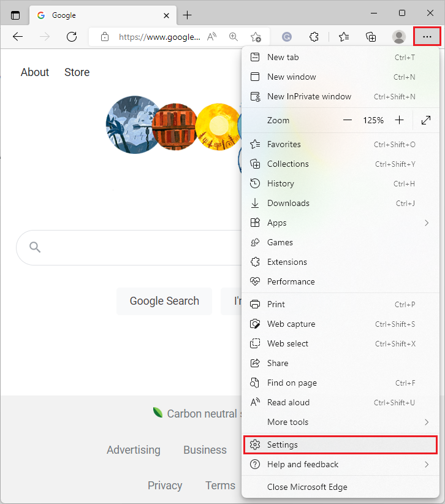Click the Business footer link

pos(205,450)
